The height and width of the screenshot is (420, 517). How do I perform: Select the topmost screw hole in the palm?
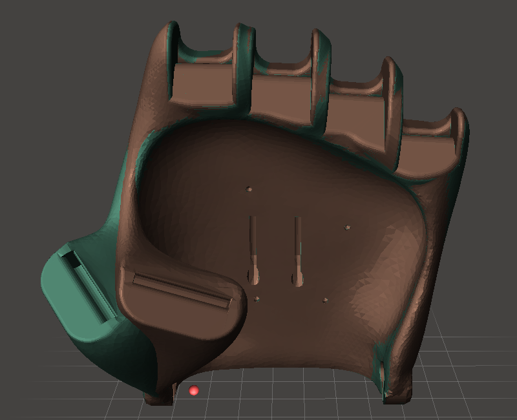point(249,189)
